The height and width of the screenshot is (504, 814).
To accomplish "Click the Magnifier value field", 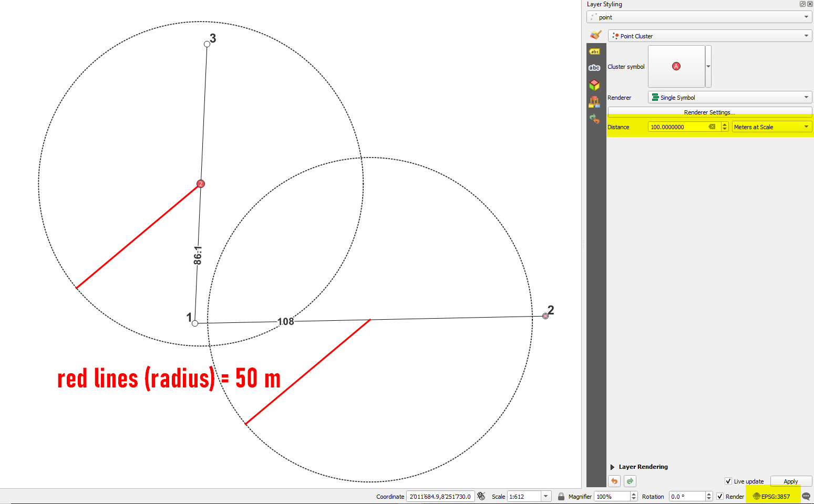I will 613,496.
